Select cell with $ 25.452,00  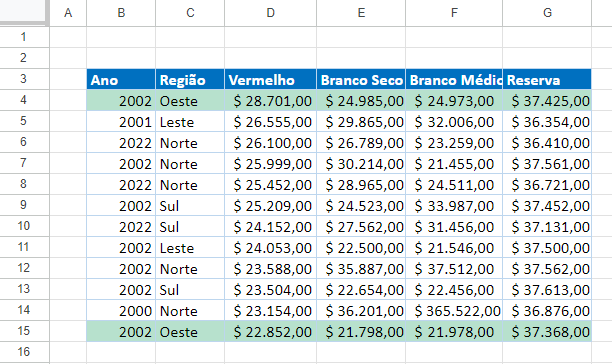pos(270,185)
